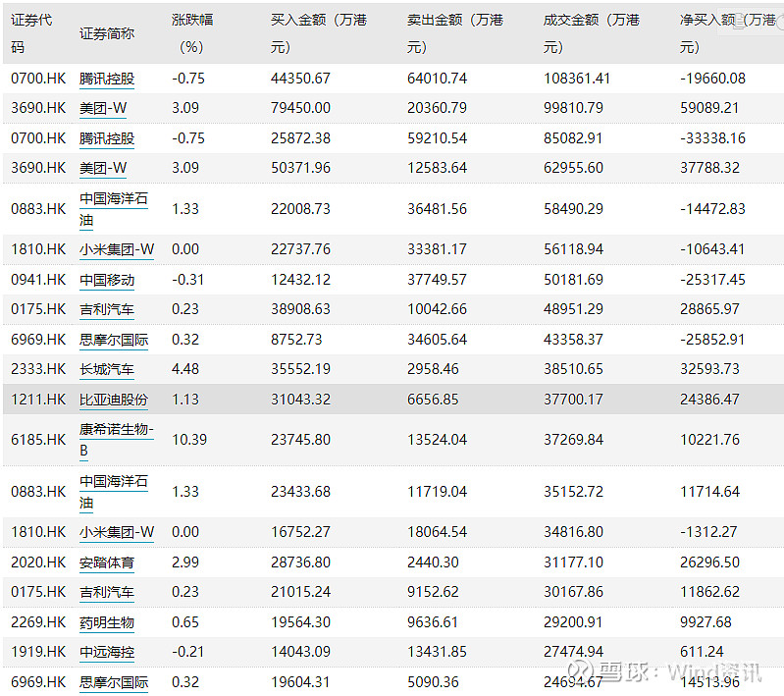
Task: Click the net buy value -33338.16
Action: click(712, 138)
